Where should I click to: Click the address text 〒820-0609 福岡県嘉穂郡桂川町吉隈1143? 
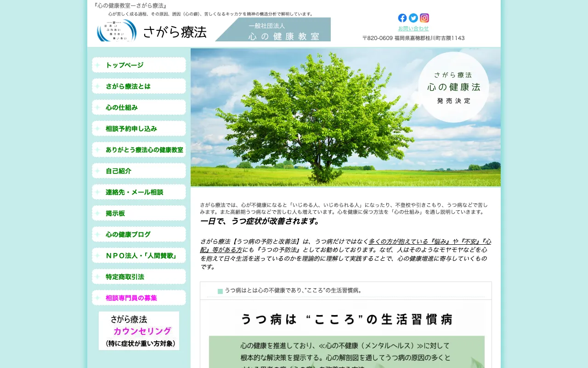click(413, 38)
